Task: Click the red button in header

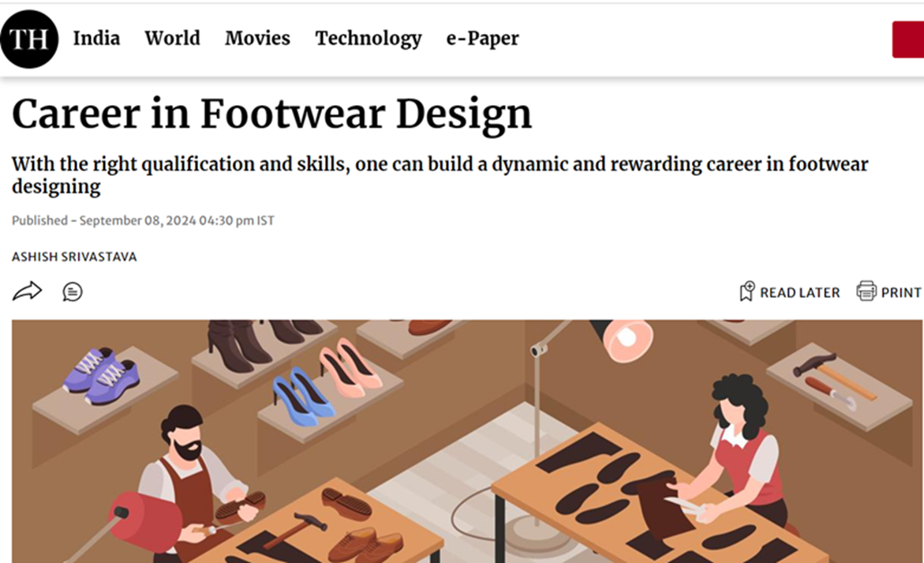Action: (x=907, y=39)
